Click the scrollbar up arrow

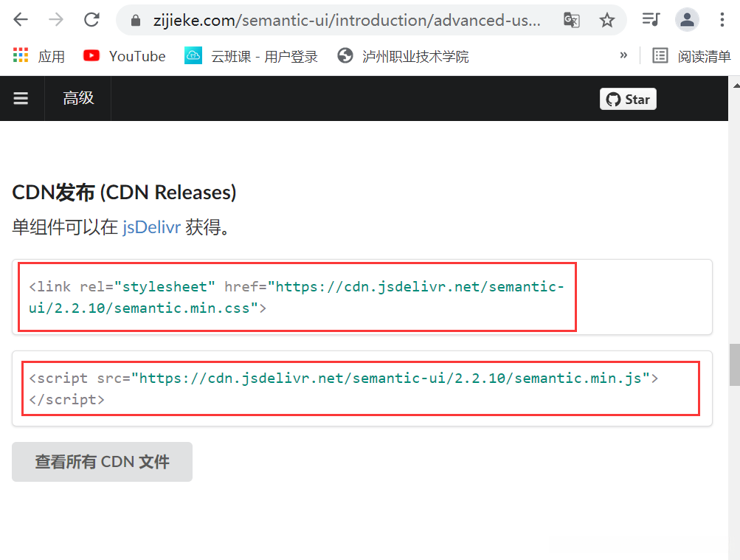[x=736, y=86]
